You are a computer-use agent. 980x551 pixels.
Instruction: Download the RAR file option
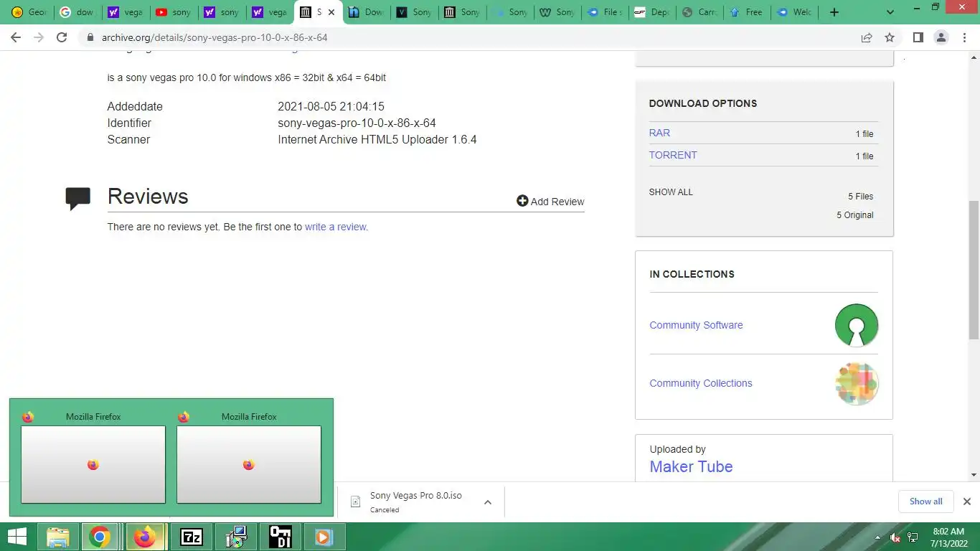[x=659, y=133]
